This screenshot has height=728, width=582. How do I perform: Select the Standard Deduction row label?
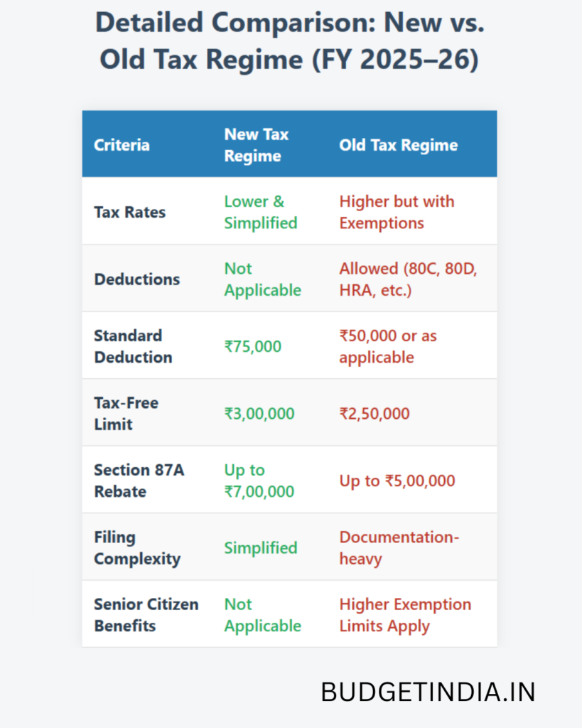(133, 346)
